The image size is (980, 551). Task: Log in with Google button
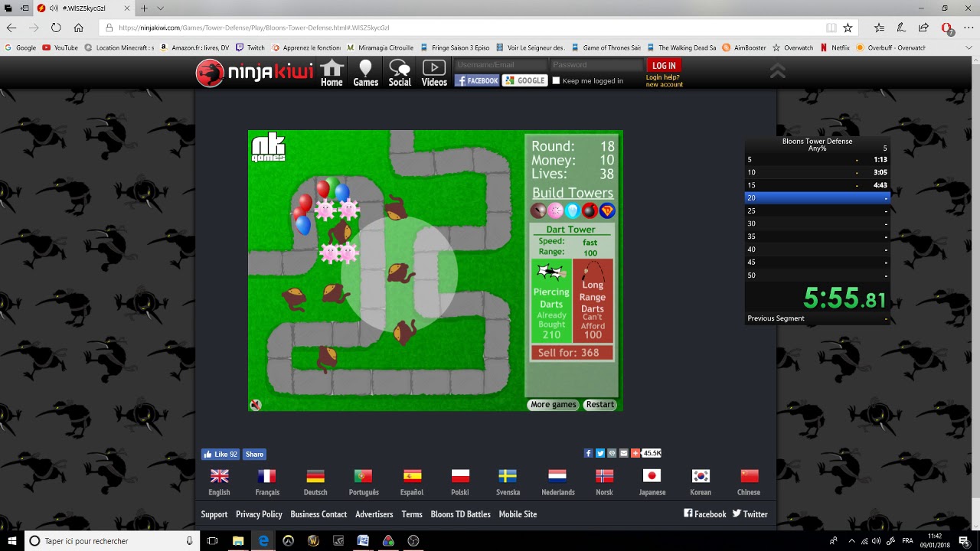pos(524,80)
